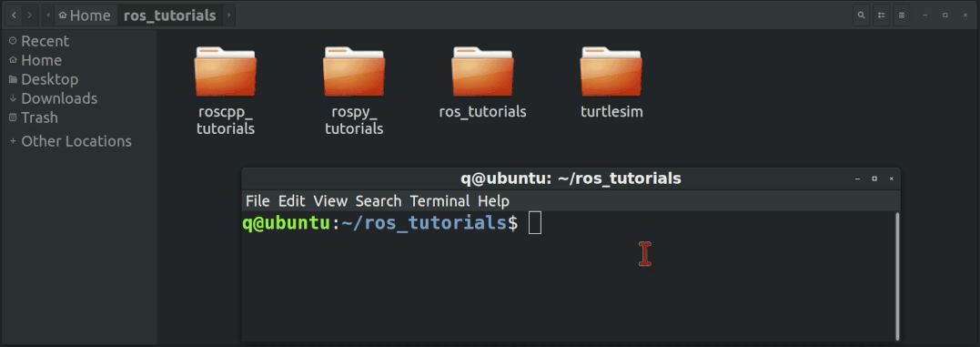Click the turtlesim folder name label
Screen dimensions: 980x347
pos(611,112)
